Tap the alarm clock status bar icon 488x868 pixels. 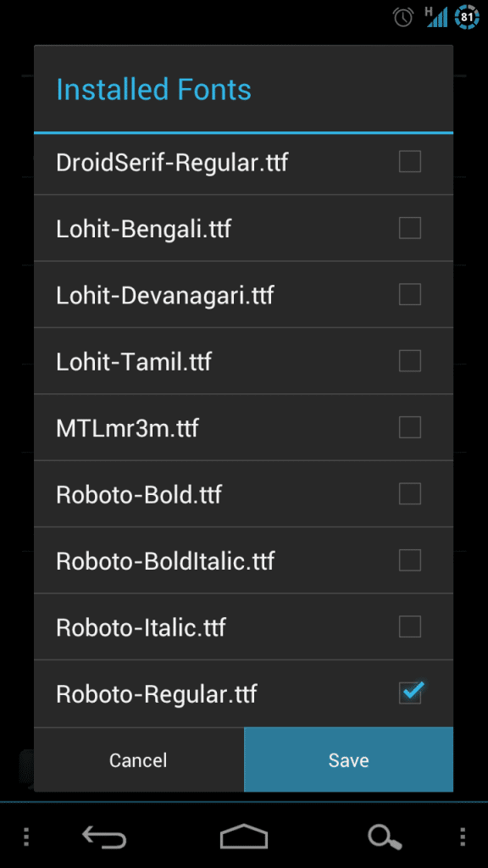[403, 15]
